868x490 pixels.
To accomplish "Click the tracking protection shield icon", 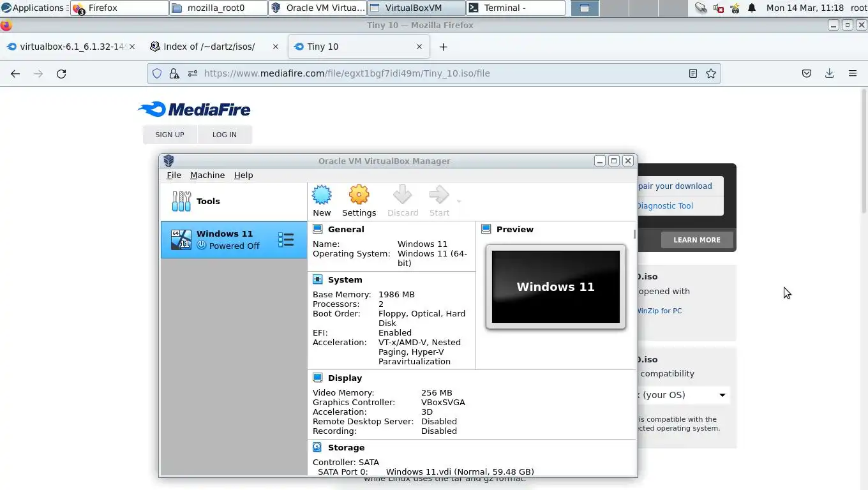I will click(157, 73).
